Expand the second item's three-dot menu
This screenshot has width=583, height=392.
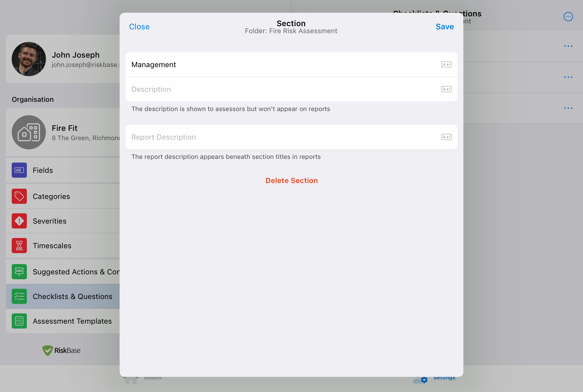(568, 77)
